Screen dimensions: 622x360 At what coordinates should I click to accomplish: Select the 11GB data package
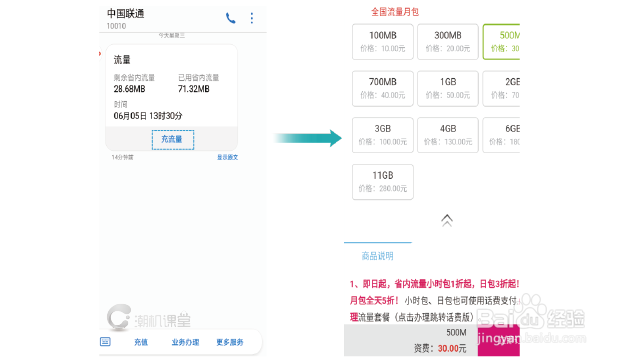click(x=383, y=182)
